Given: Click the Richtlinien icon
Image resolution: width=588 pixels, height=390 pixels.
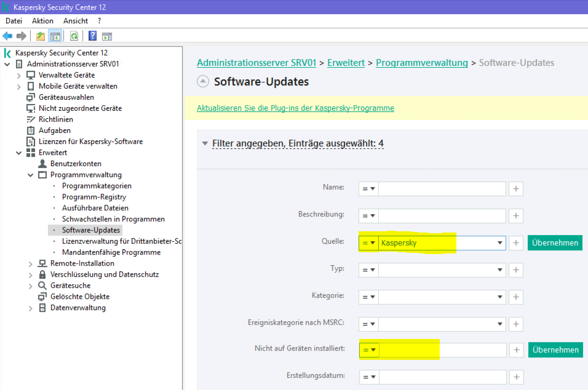Looking at the screenshot, I should (31, 119).
